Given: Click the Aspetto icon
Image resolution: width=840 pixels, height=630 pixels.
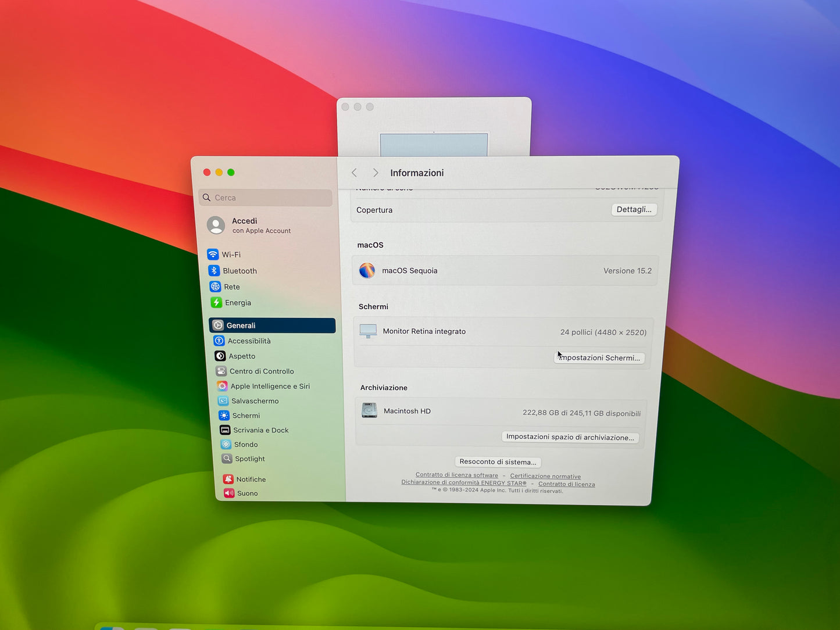Looking at the screenshot, I should [220, 356].
